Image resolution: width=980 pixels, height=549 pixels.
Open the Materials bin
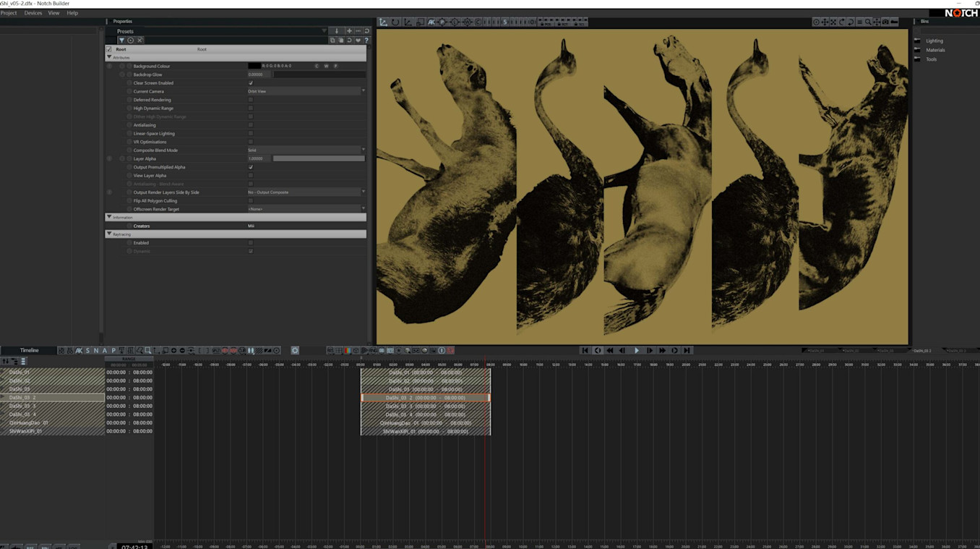pyautogui.click(x=935, y=50)
